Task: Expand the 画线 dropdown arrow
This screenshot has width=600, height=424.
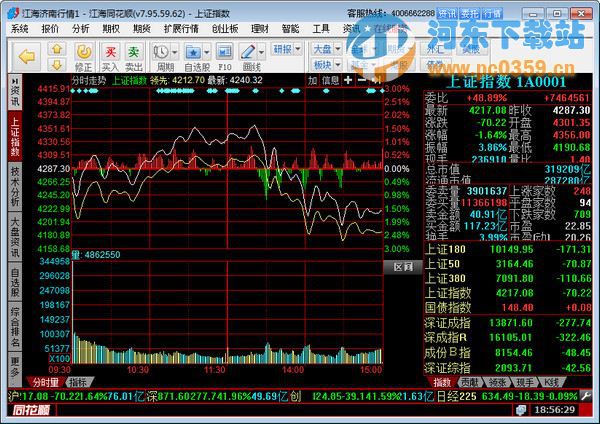Action: (261, 52)
